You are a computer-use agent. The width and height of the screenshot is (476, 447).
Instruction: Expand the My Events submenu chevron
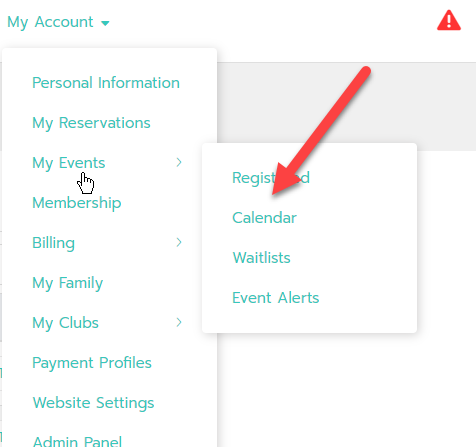pos(179,162)
